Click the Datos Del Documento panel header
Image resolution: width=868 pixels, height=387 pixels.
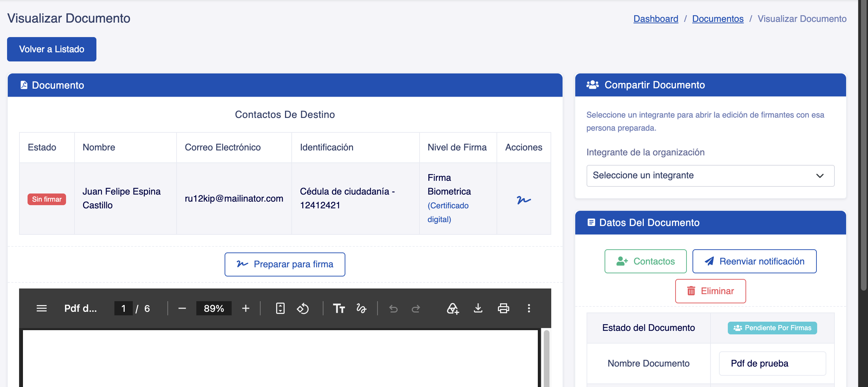(x=711, y=222)
